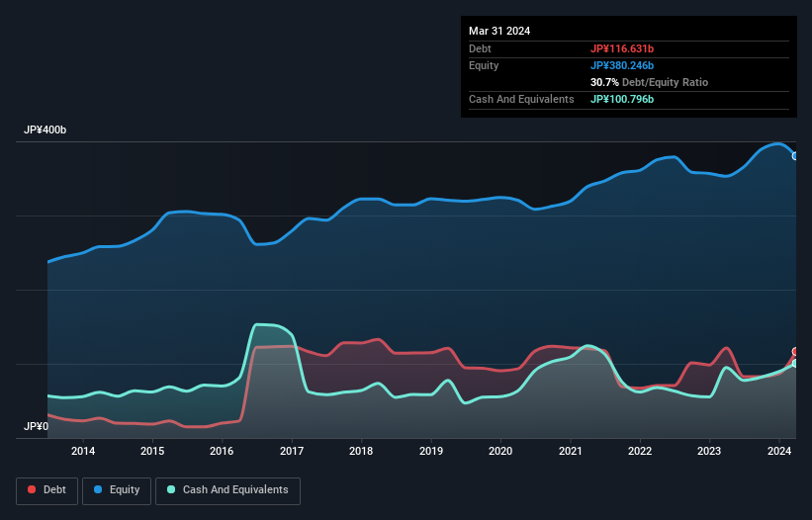Viewport: 812px width, 520px height.
Task: Click the Mar 31 2024 tooltip date
Action: [x=499, y=31]
